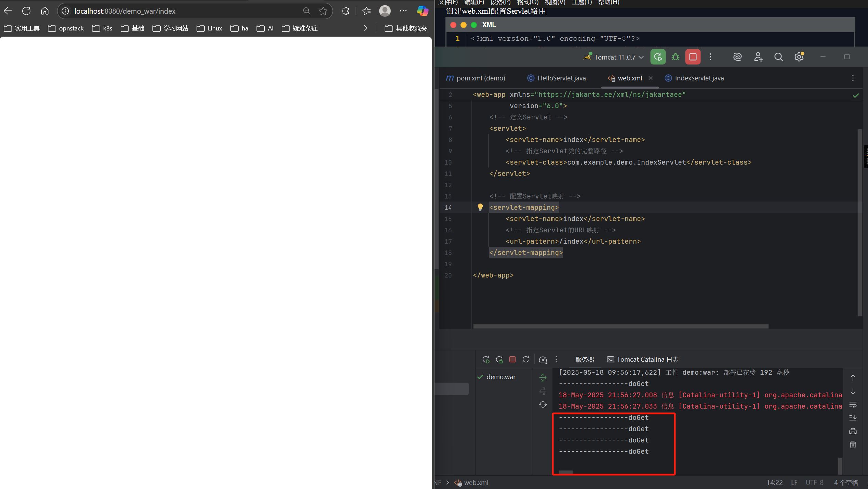Reload the browser page

click(x=26, y=11)
